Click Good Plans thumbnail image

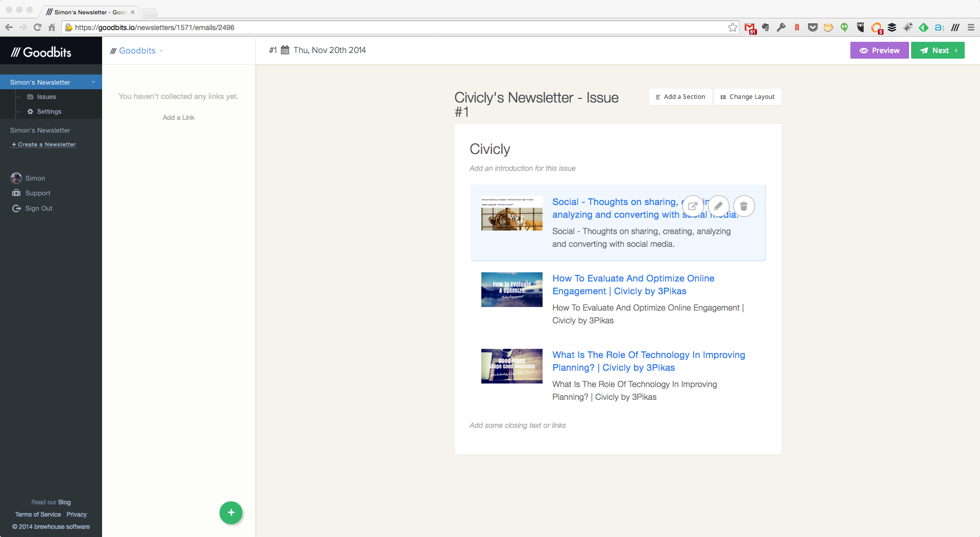point(512,366)
